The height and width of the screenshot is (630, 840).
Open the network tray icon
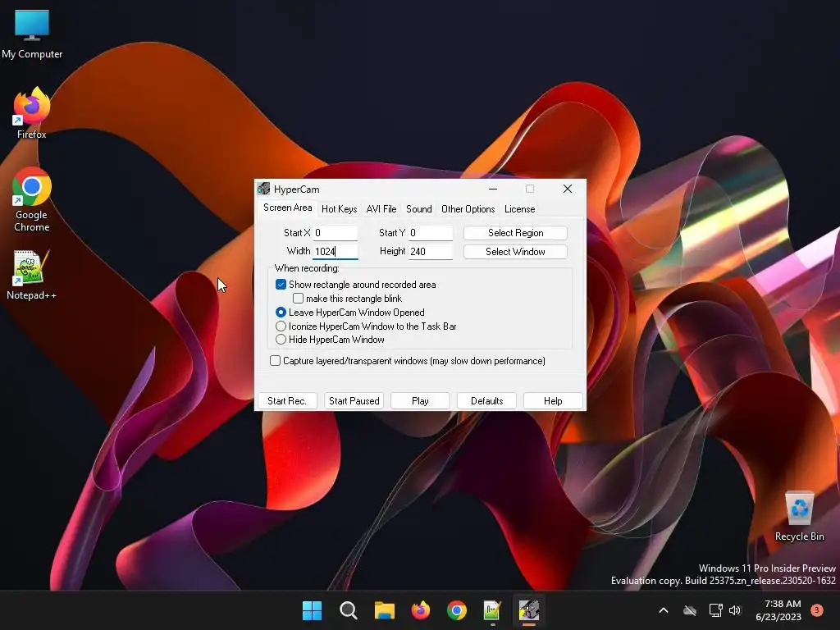(715, 610)
